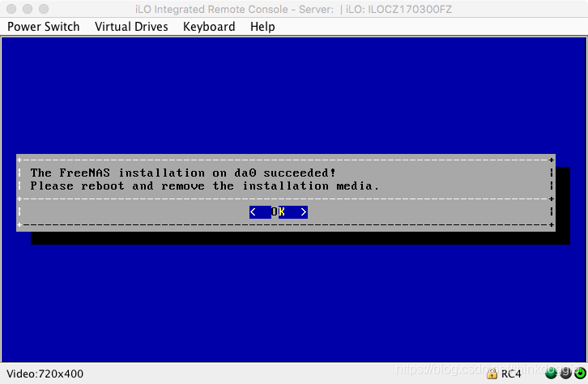
Task: Open the Help menu
Action: tap(262, 27)
